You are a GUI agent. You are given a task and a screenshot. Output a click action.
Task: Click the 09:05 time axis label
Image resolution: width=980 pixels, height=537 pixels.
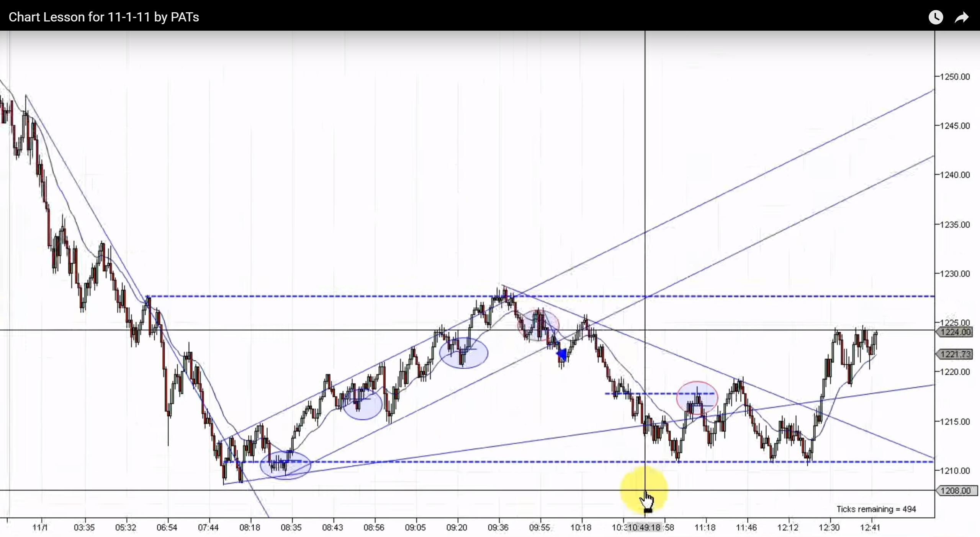416,527
